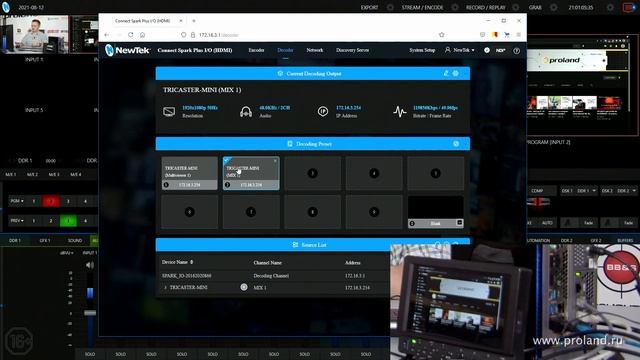
Task: Click the Resolution value in decoding output
Action: click(200, 108)
